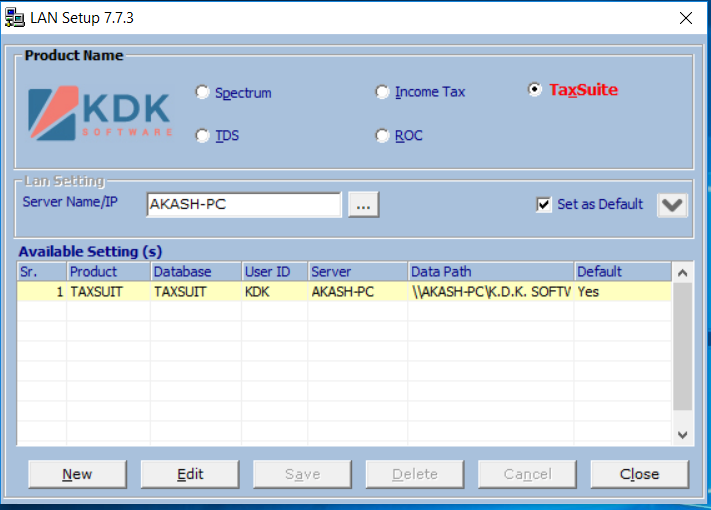Click the Close button at bottom
Screen dimensions: 711x510
coord(640,474)
